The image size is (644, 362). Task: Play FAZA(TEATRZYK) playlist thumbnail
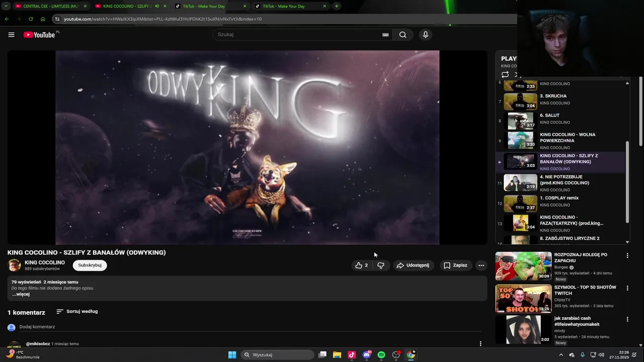[521, 223]
